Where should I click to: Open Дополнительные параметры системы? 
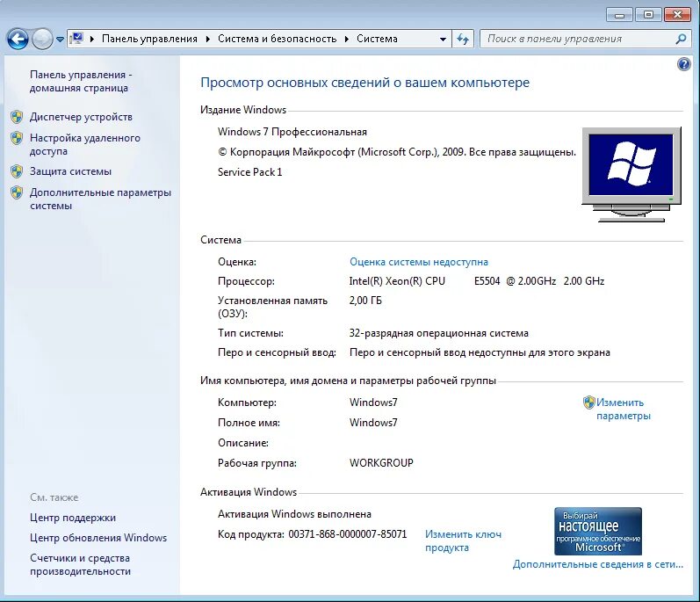tap(100, 199)
